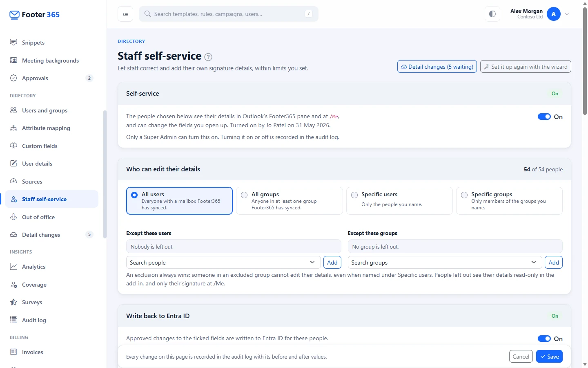Image resolution: width=588 pixels, height=368 pixels.
Task: Click the Alex Morgan avatar circle
Action: (554, 14)
